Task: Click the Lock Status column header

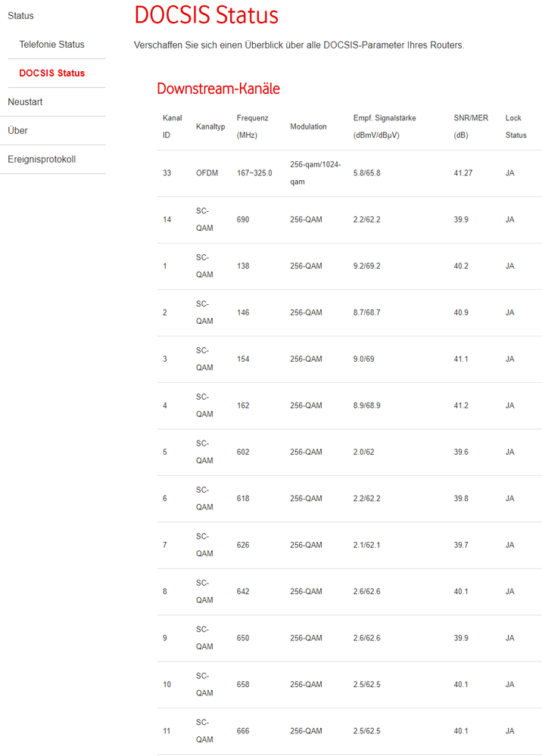Action: 516,126
